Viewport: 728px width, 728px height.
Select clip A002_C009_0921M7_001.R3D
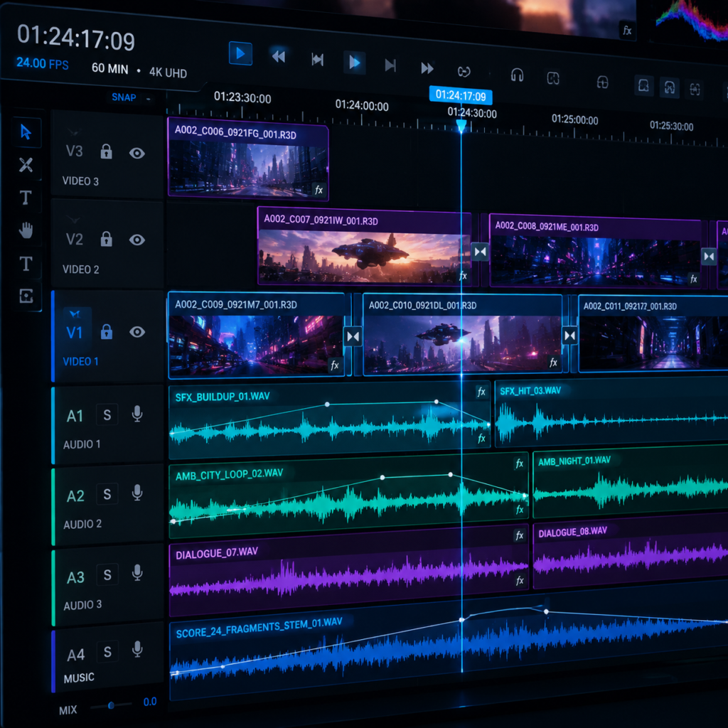coord(256,335)
